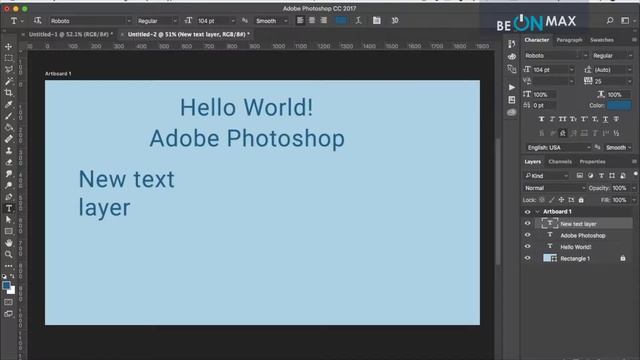640x360 pixels.
Task: Open the Color swatch in Character panel
Action: 619,105
